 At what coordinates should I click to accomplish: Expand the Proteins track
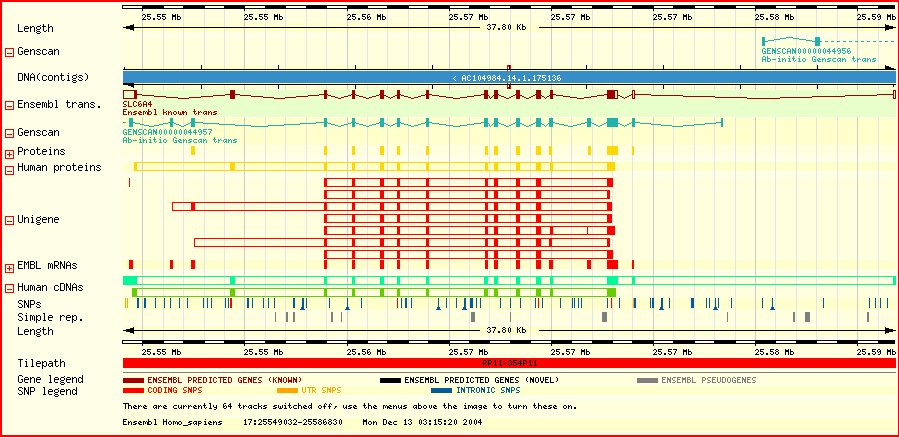[x=10, y=153]
